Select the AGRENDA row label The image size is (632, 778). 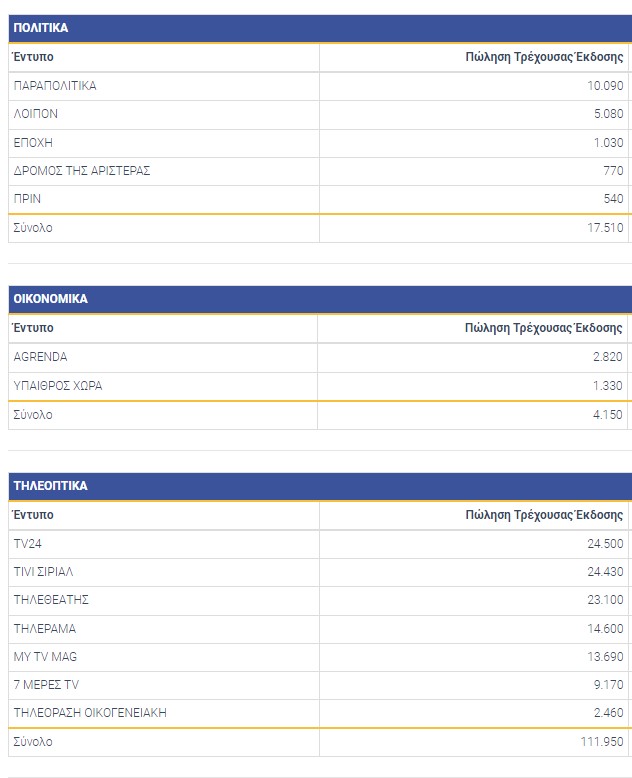click(x=41, y=357)
